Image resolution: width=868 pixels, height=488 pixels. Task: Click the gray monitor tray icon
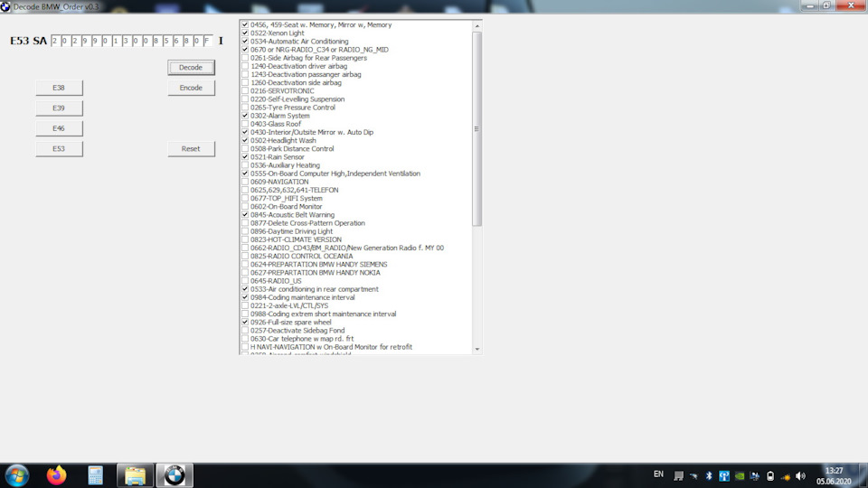[678, 476]
